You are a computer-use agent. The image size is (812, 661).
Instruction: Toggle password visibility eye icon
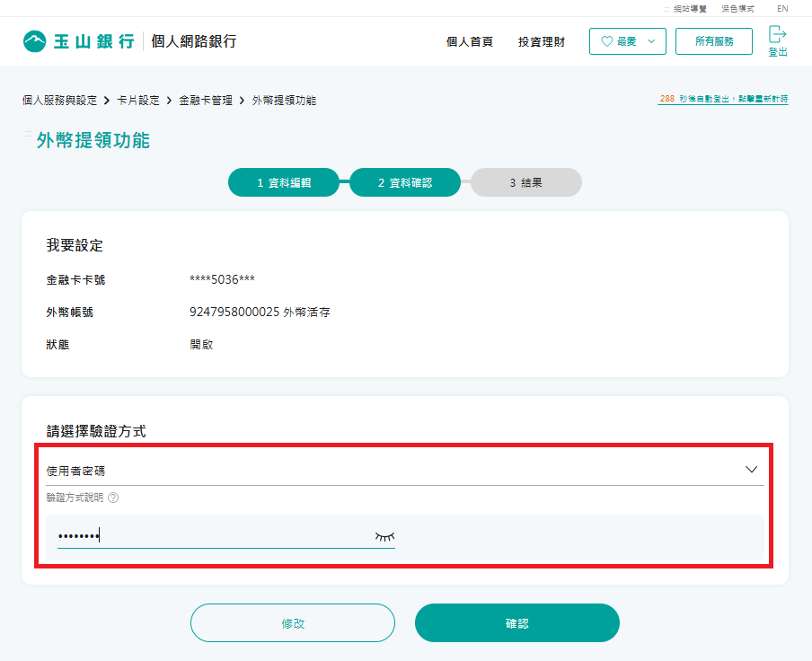[384, 536]
